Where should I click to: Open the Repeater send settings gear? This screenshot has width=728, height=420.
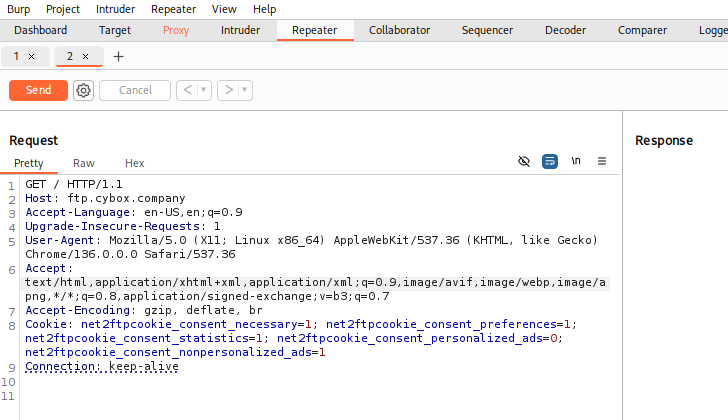coord(84,90)
